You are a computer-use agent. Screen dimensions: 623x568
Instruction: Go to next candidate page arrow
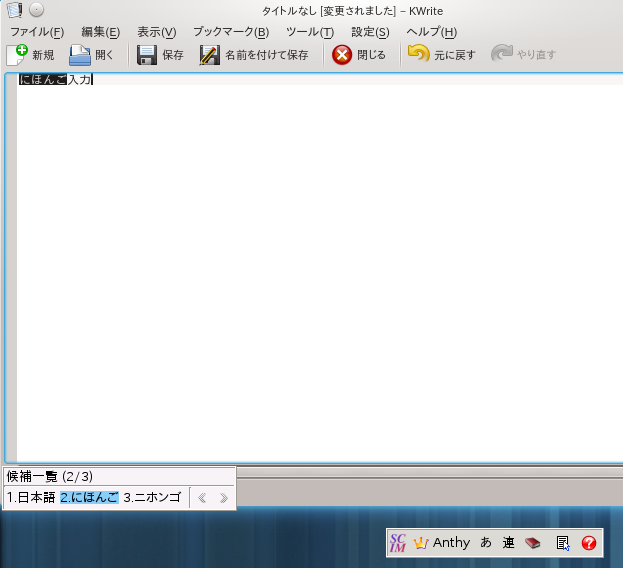click(x=224, y=498)
